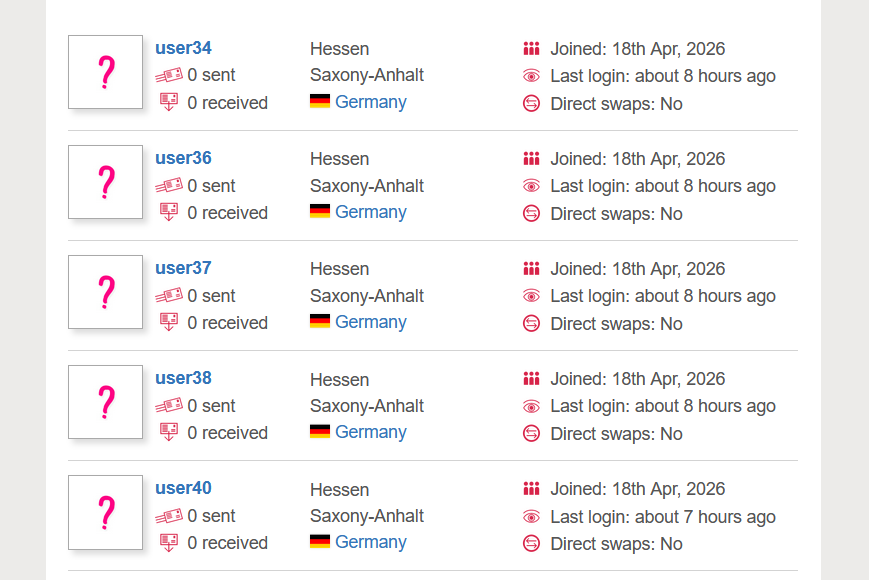Click the received postcards icon for user36
The height and width of the screenshot is (580, 869).
[169, 212]
